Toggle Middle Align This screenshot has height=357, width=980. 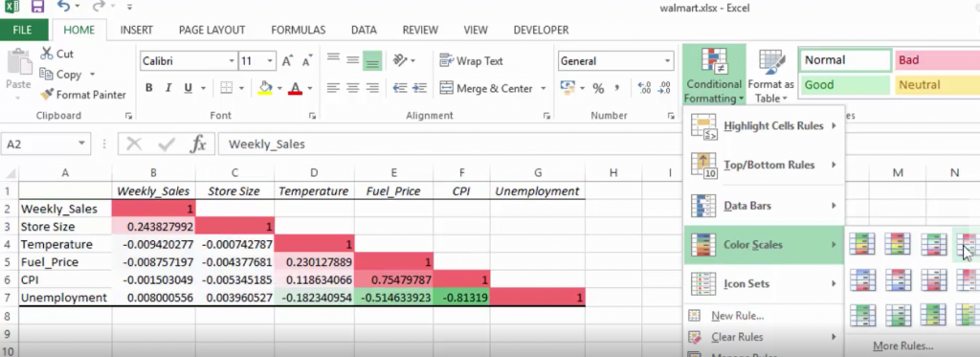pyautogui.click(x=353, y=60)
